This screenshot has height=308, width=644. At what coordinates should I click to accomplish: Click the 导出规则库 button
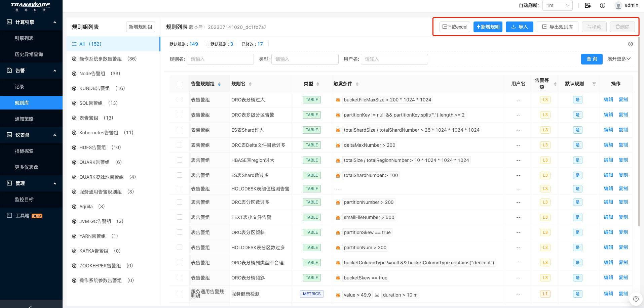(x=558, y=27)
